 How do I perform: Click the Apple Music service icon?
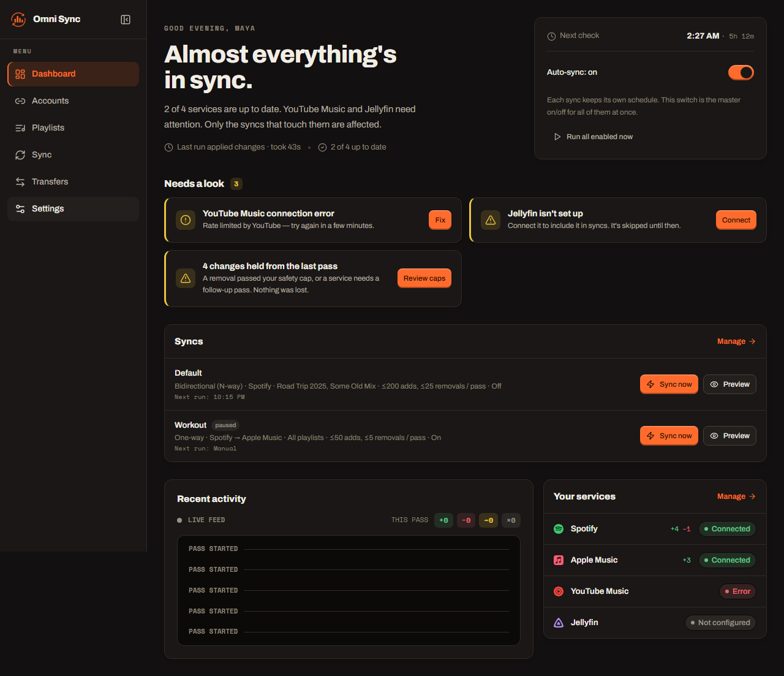(559, 560)
